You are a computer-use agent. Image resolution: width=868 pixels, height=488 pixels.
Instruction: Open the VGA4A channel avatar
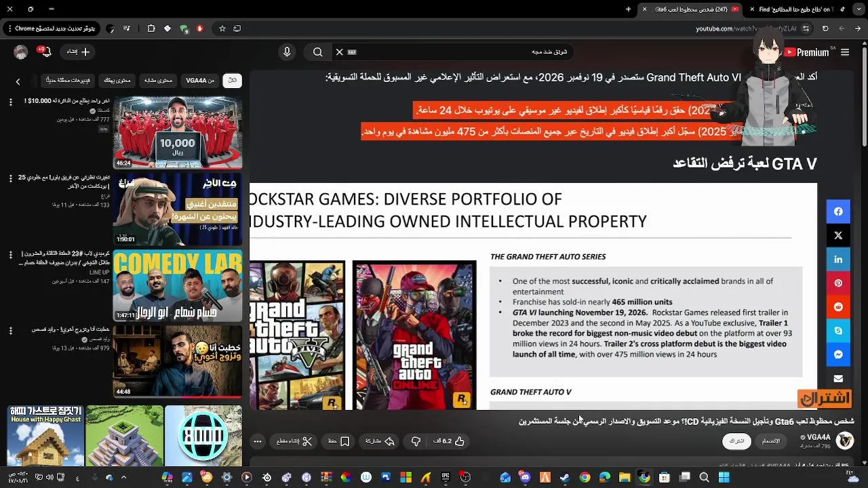(844, 441)
